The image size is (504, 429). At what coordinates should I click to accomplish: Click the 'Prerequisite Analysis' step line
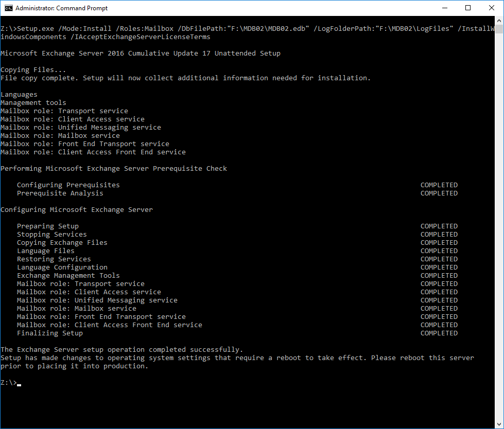[60, 193]
